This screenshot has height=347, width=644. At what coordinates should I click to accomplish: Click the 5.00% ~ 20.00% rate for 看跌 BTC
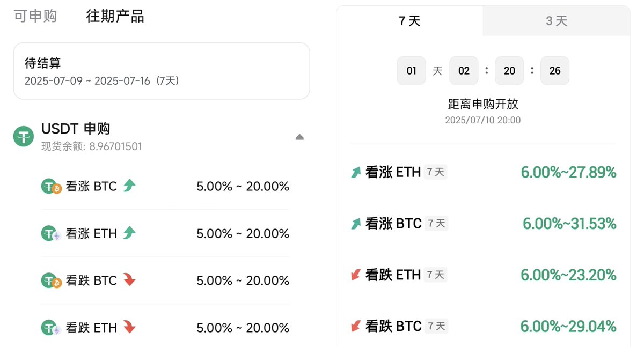243,280
